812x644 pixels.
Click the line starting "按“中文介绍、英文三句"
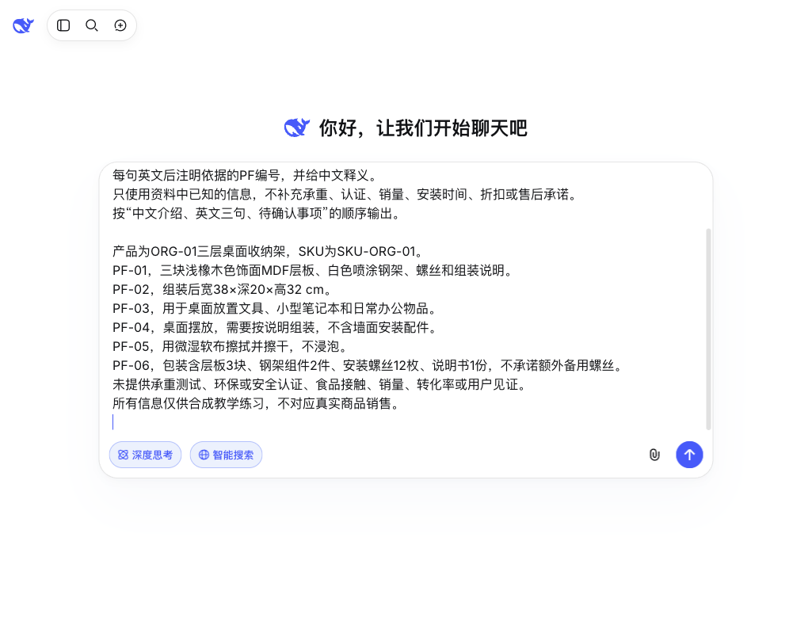tap(258, 213)
